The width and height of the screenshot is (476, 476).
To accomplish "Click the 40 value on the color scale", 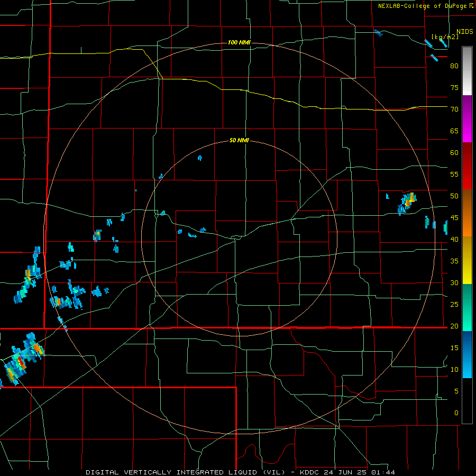I will tap(454, 240).
